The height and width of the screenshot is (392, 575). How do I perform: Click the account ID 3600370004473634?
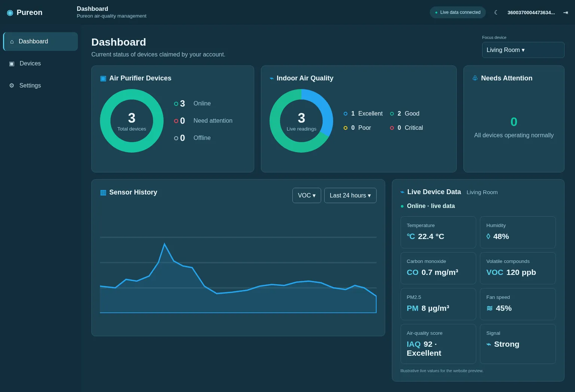(x=531, y=12)
